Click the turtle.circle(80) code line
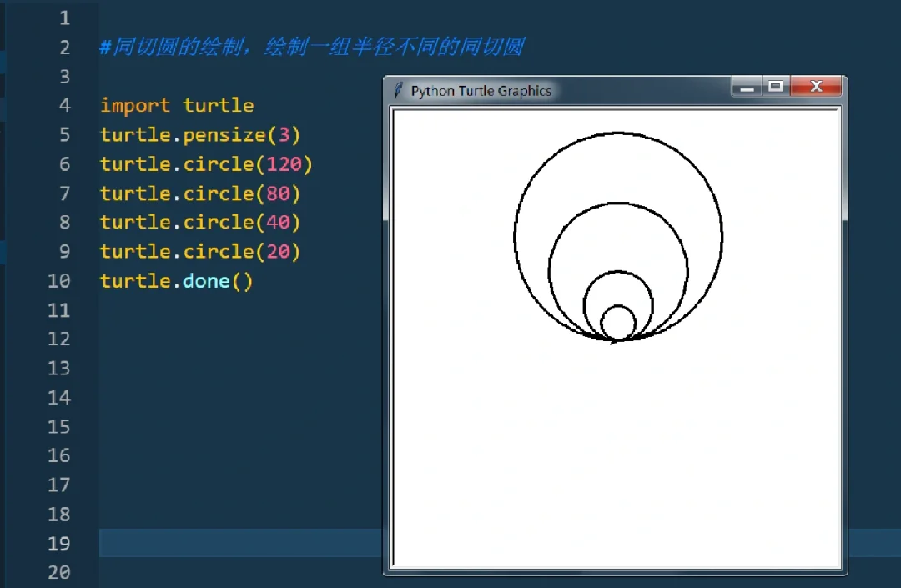 200,193
